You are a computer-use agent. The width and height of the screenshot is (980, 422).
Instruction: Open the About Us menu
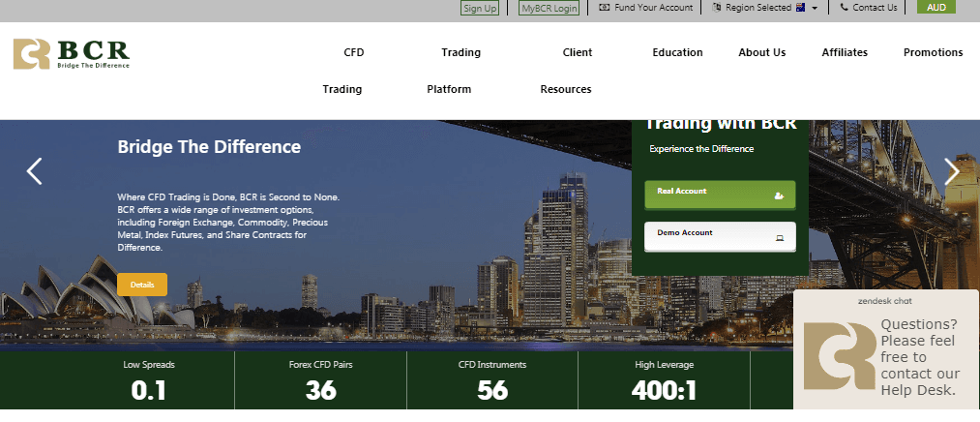pos(762,52)
